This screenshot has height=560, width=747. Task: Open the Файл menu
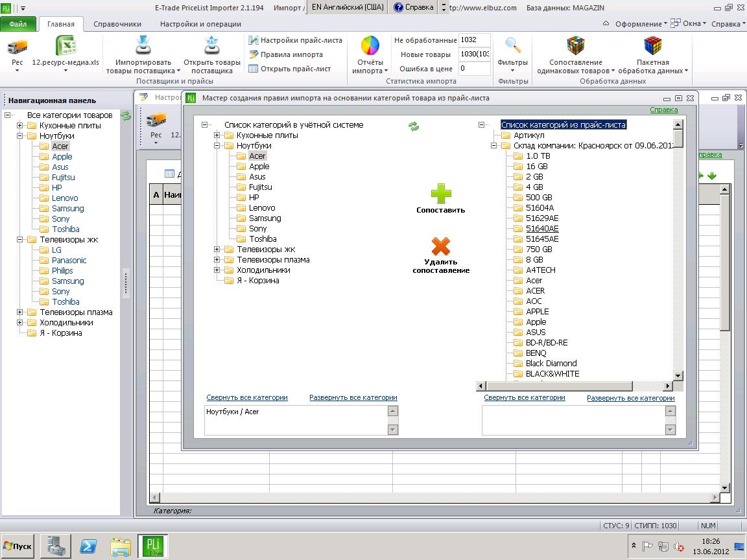(x=18, y=24)
